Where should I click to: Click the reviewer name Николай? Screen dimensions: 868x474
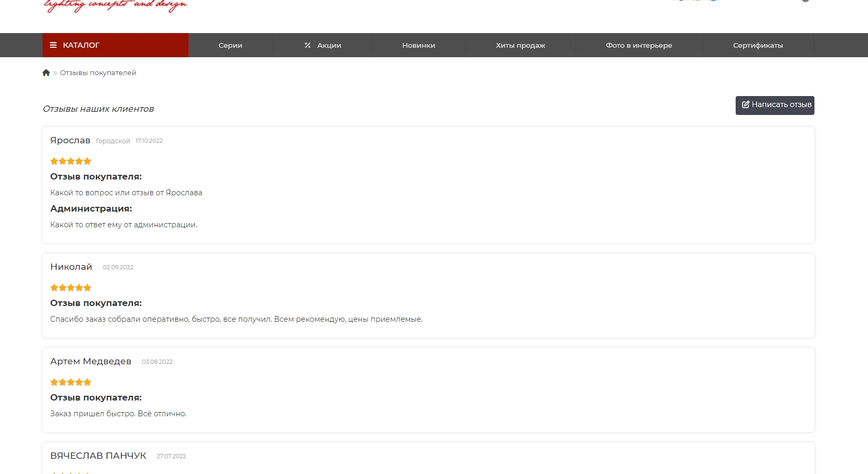[x=71, y=267]
